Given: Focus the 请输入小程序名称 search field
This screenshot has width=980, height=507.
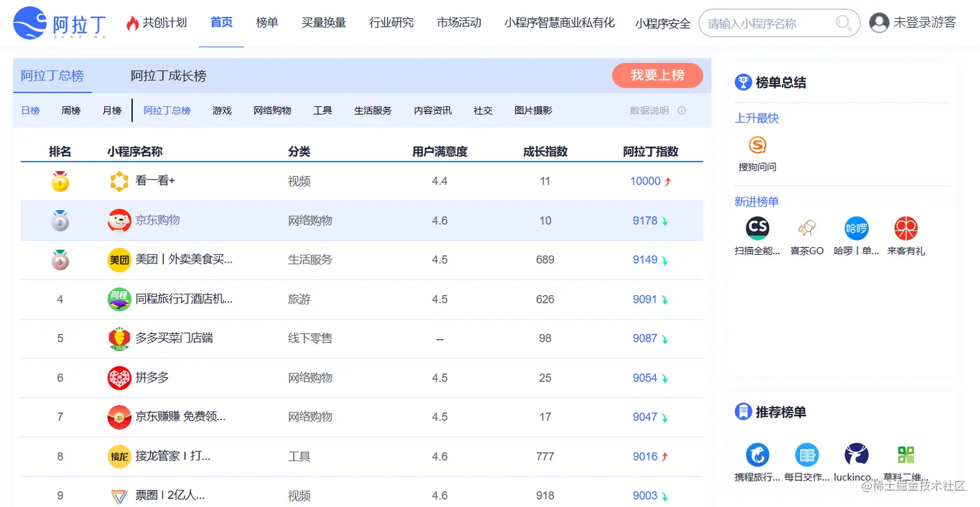Looking at the screenshot, I should coord(779,23).
